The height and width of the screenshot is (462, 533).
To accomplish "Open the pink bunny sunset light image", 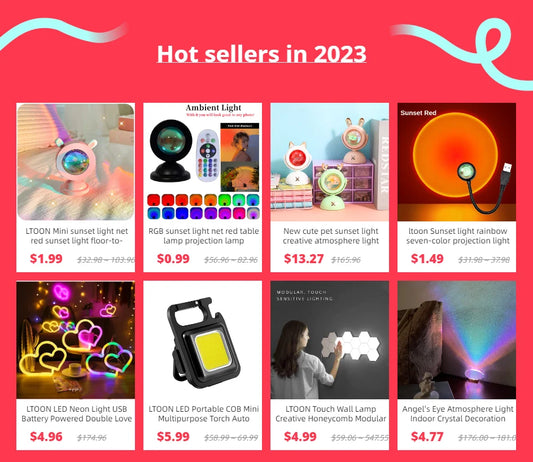I will pos(75,162).
